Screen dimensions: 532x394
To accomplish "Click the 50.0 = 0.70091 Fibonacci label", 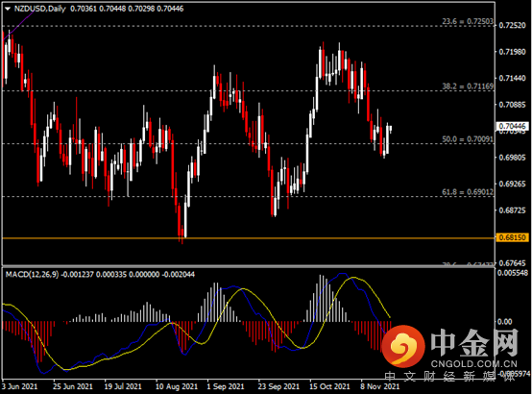I will point(468,139).
